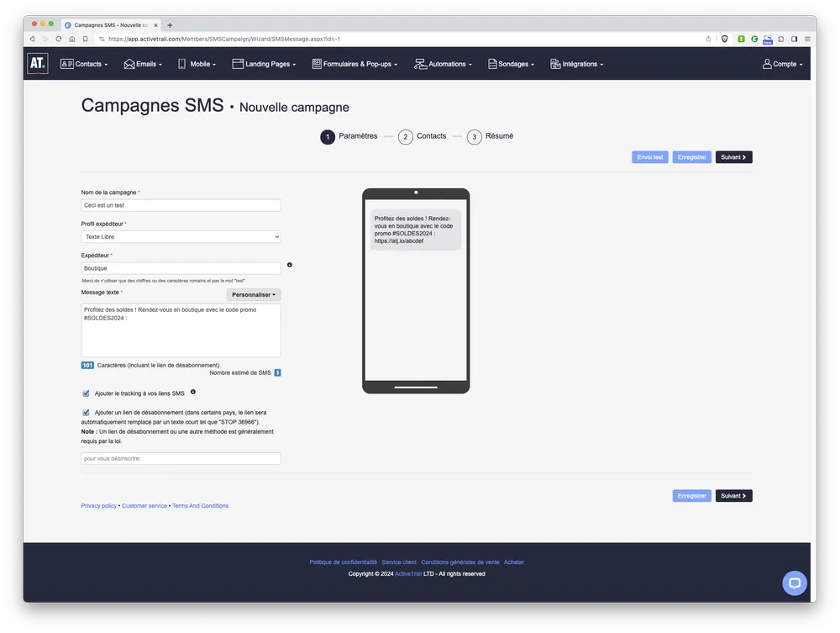Click the Automations workflow icon
The height and width of the screenshot is (633, 840).
[x=417, y=63]
